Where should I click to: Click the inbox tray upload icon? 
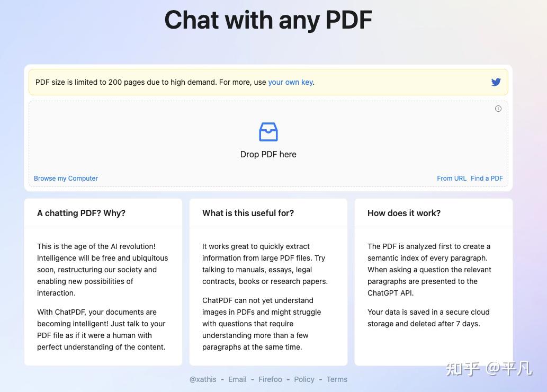click(x=268, y=131)
